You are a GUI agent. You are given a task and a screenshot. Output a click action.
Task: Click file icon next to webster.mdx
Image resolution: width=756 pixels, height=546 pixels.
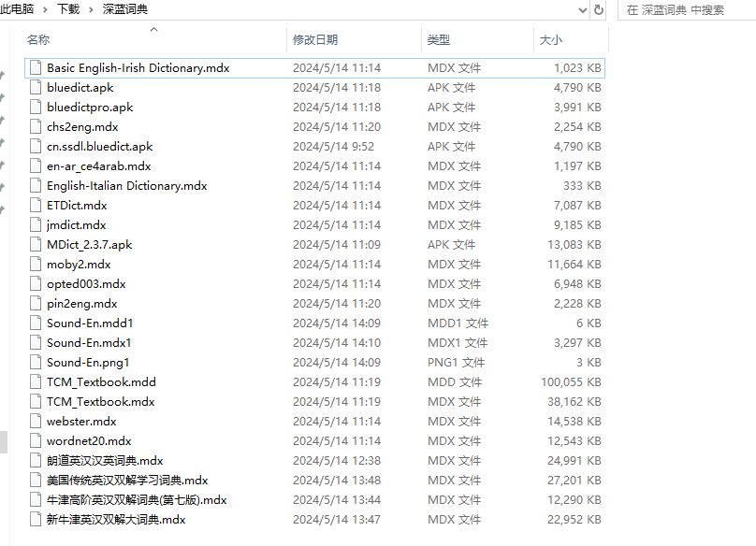(x=36, y=422)
